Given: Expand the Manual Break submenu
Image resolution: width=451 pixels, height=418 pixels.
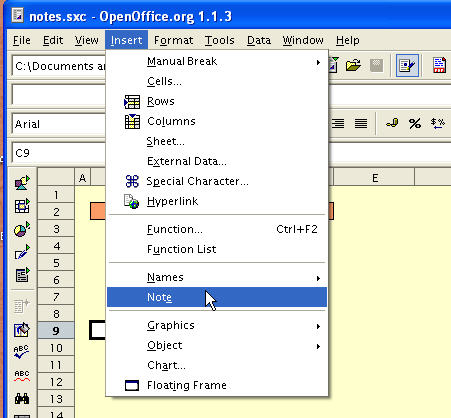Looking at the screenshot, I should coord(318,62).
